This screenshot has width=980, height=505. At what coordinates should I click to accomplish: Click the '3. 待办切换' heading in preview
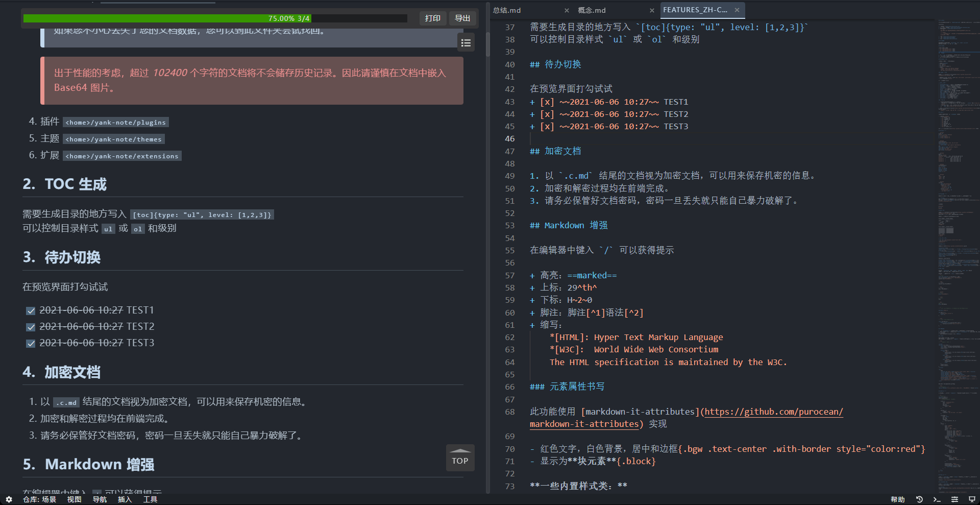pos(62,257)
